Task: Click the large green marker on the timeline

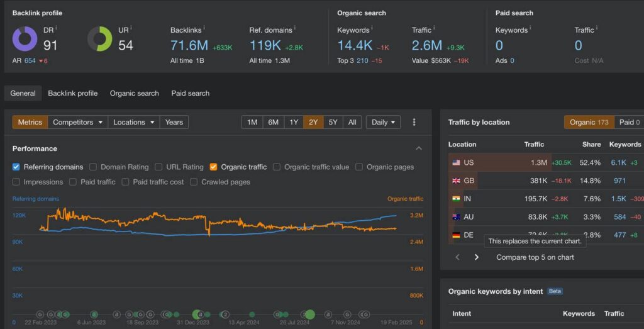Action: pyautogui.click(x=309, y=315)
